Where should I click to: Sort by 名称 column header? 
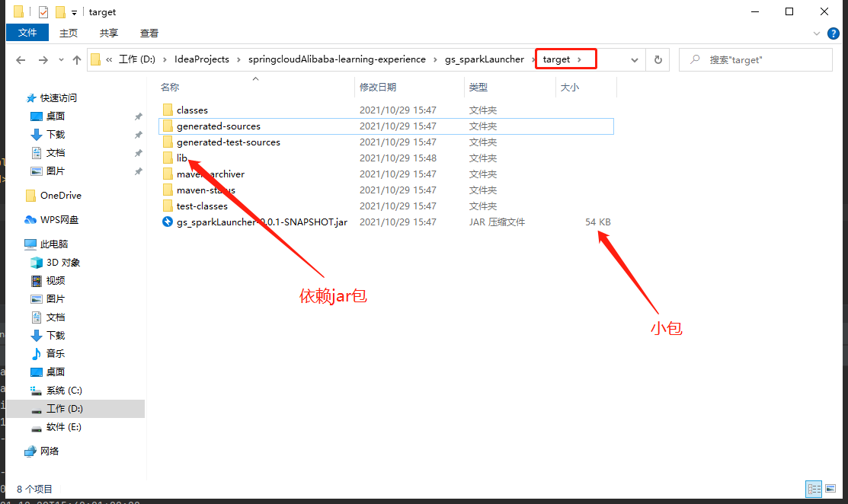click(170, 87)
